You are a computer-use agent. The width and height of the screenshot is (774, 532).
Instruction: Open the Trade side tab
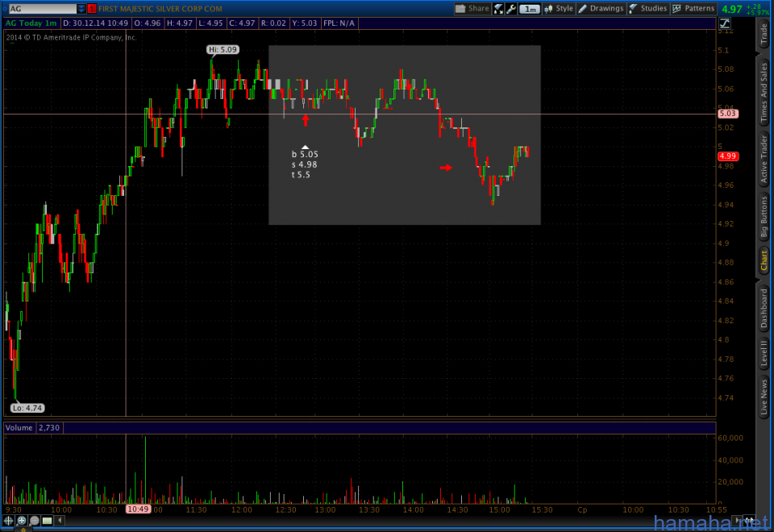pos(764,34)
